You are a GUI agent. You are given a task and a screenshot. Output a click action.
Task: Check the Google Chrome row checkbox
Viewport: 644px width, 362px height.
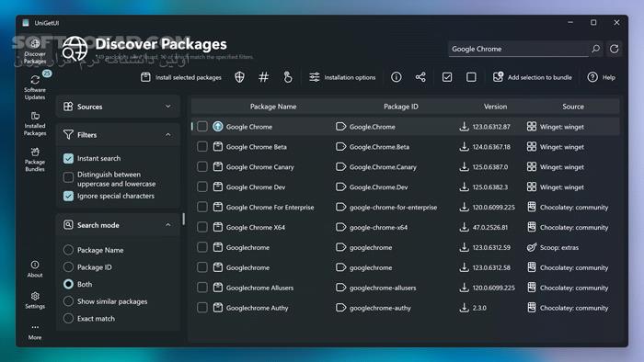(x=202, y=126)
